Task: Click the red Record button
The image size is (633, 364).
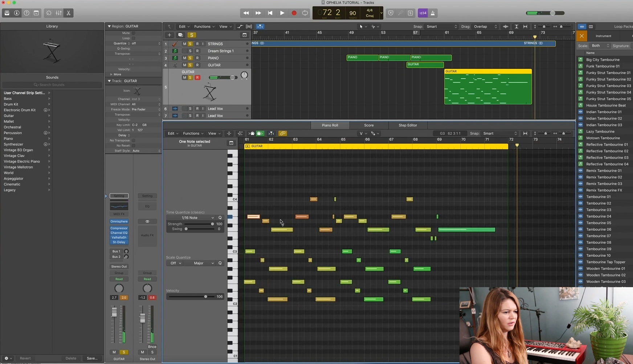Action: coord(294,13)
